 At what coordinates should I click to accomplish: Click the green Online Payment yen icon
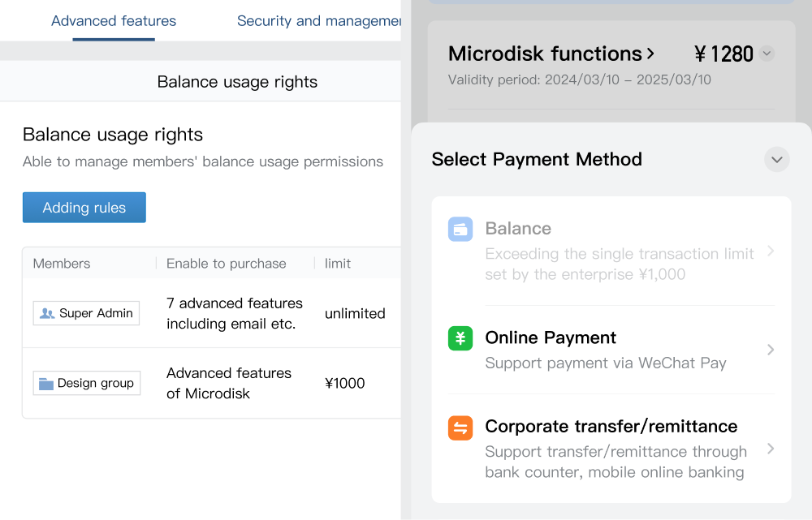point(460,338)
